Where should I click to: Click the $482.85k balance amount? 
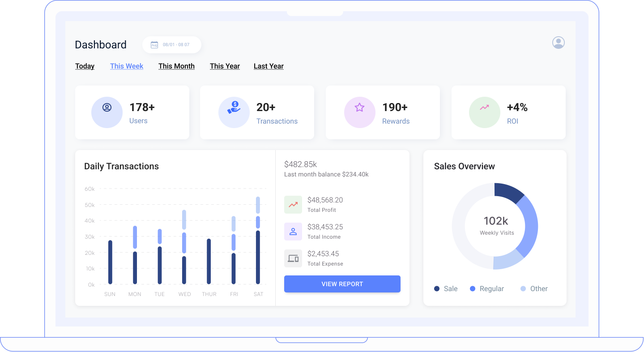tap(301, 164)
